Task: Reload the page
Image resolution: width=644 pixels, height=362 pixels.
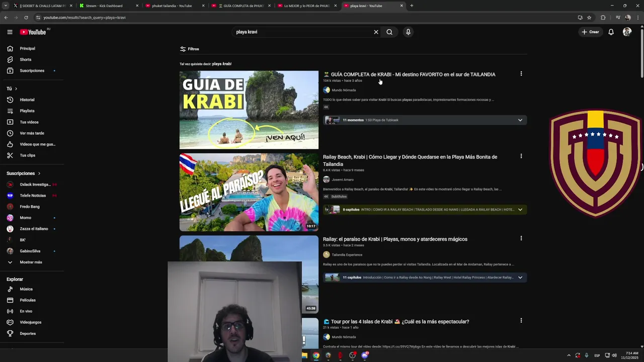Action: [26, 18]
